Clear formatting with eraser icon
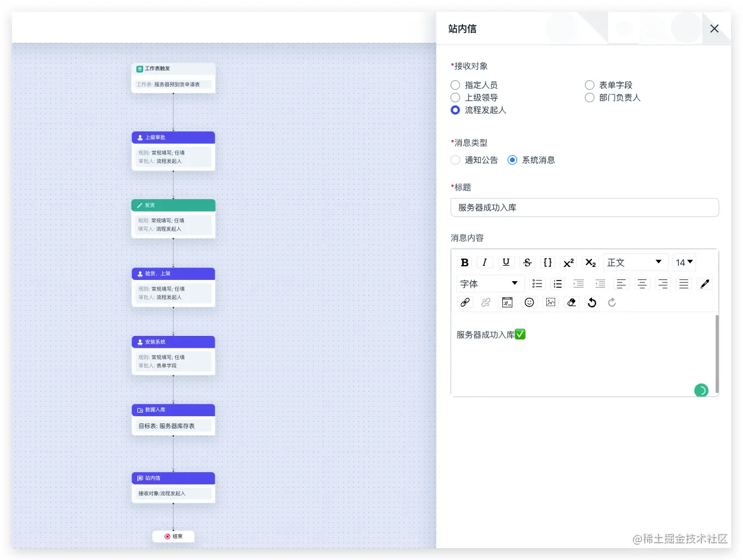This screenshot has width=743, height=560. [x=571, y=302]
